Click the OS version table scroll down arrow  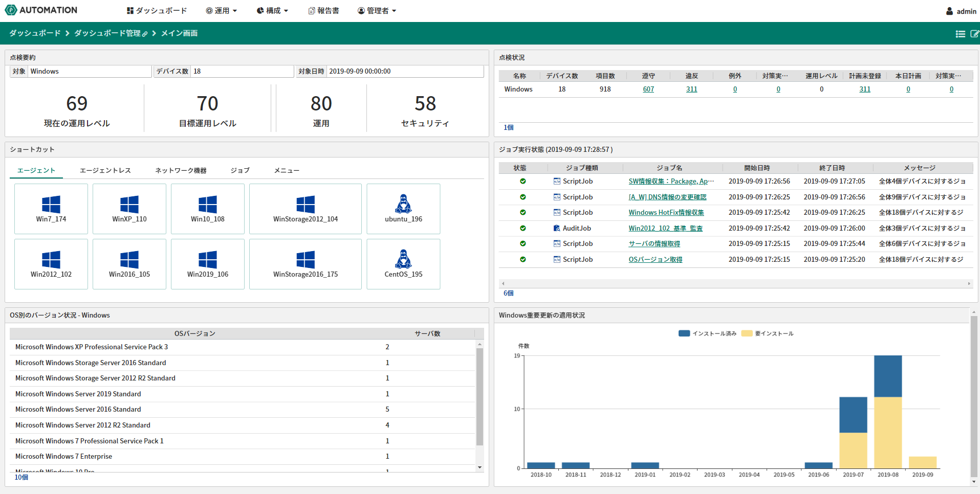point(480,467)
